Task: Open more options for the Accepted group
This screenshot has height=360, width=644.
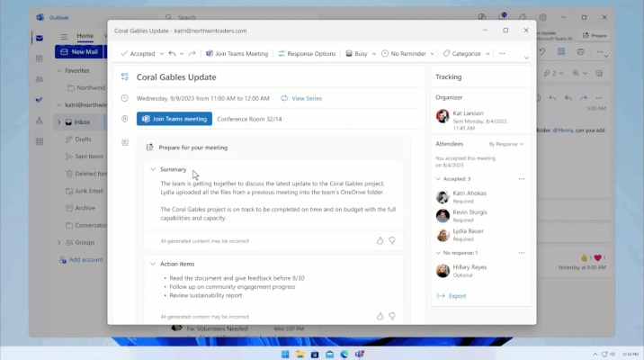Action: point(521,179)
